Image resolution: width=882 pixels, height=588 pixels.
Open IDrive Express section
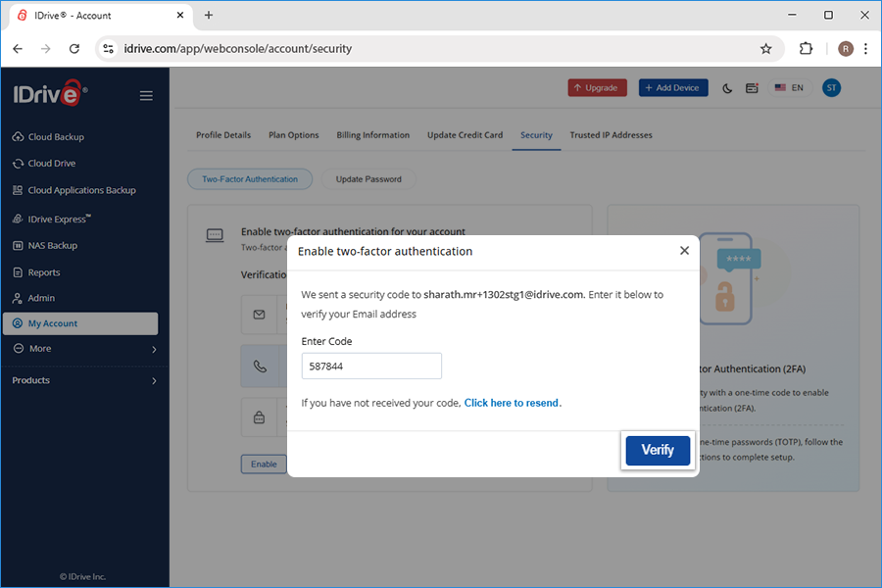(x=59, y=219)
